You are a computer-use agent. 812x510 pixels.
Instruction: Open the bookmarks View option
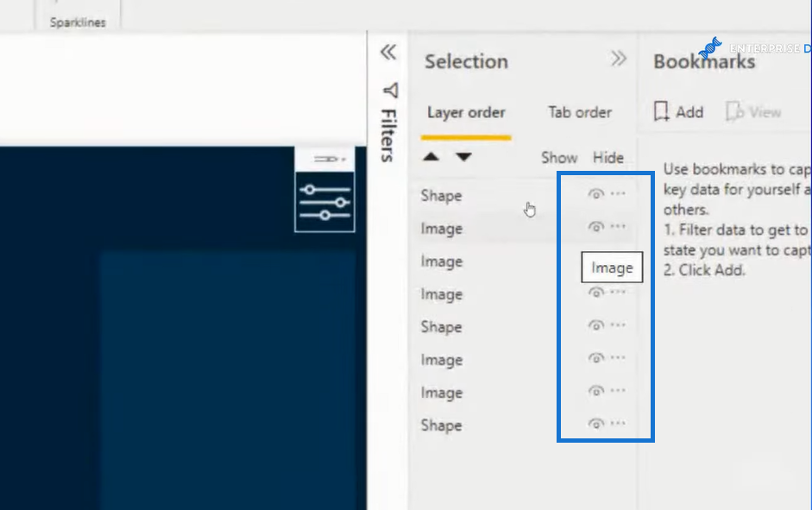tap(754, 112)
